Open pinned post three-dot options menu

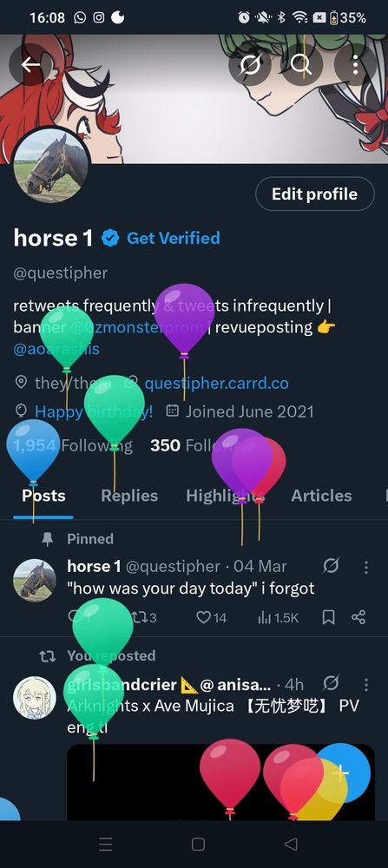[x=365, y=567]
